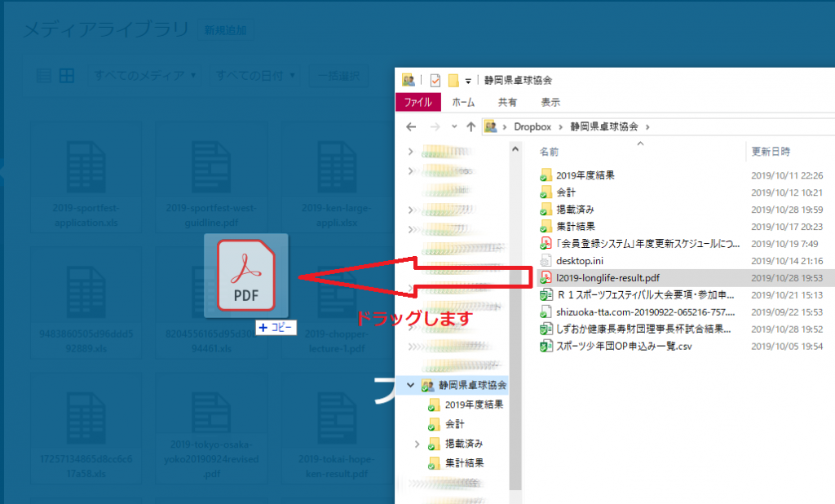Click the Properties icon in quick access toolbar
The image size is (835, 504).
click(x=435, y=80)
